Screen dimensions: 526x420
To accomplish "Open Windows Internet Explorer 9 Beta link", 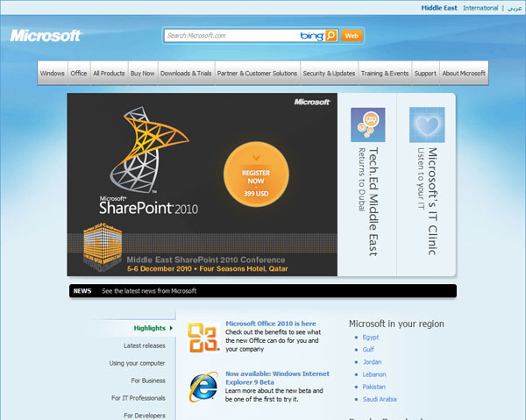I will [x=277, y=378].
